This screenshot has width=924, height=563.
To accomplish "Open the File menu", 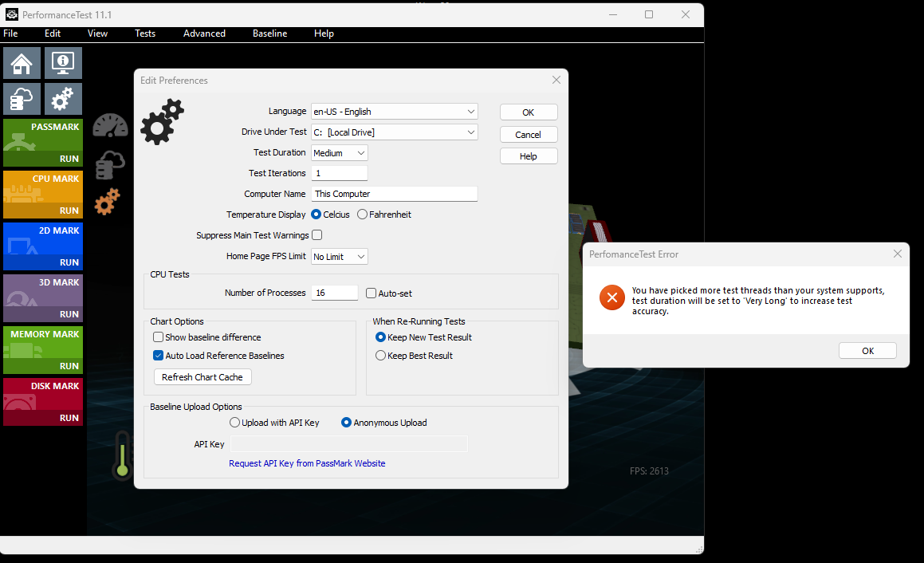I will pos(10,33).
